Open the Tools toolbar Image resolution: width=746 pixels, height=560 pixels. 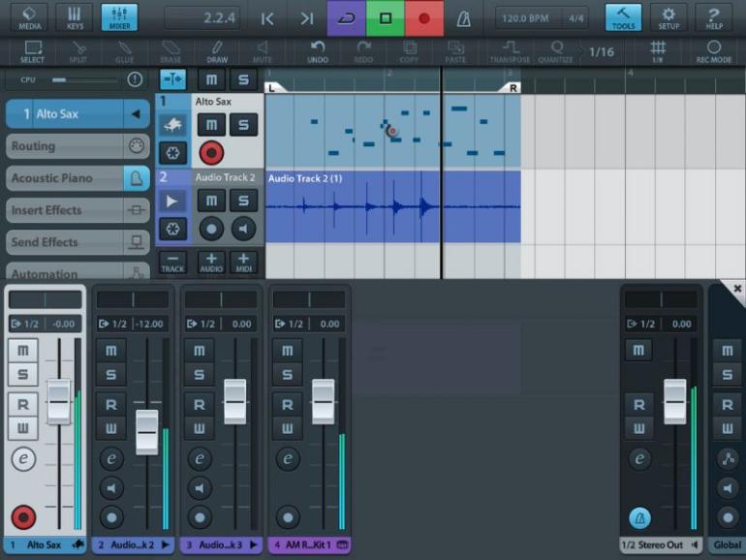click(623, 17)
